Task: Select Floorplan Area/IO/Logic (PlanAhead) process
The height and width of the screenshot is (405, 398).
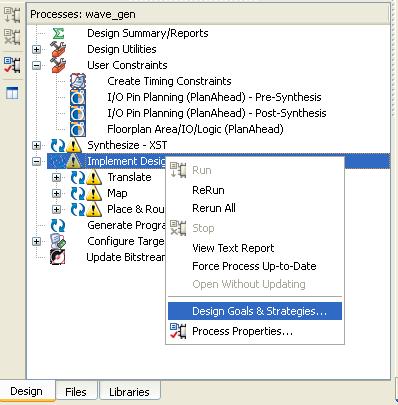Action: point(195,129)
